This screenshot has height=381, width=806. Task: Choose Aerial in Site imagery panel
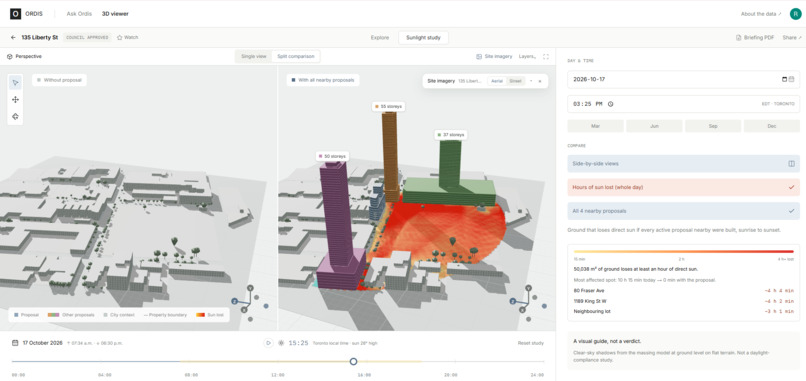[x=497, y=81]
